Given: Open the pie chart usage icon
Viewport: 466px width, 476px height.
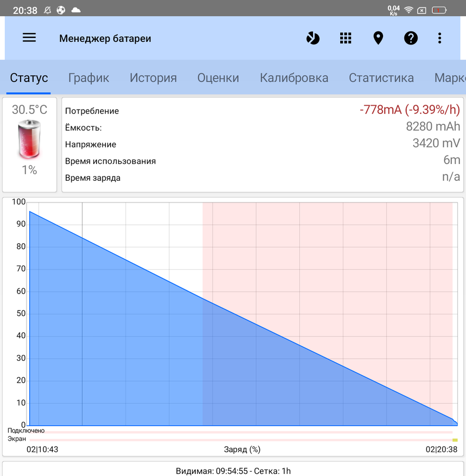Looking at the screenshot, I should [313, 38].
